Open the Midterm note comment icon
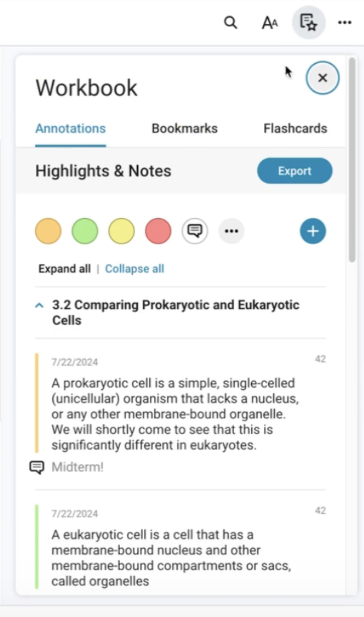This screenshot has height=617, width=364. tap(37, 467)
